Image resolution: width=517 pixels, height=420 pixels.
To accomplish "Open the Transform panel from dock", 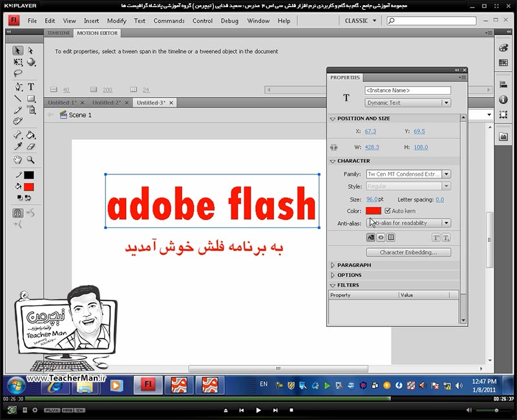I will 503,114.
